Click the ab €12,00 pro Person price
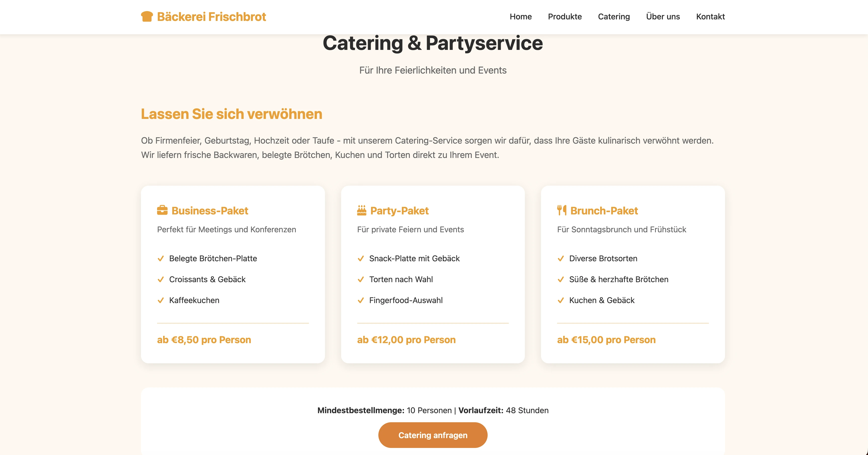The width and height of the screenshot is (868, 455). 406,340
